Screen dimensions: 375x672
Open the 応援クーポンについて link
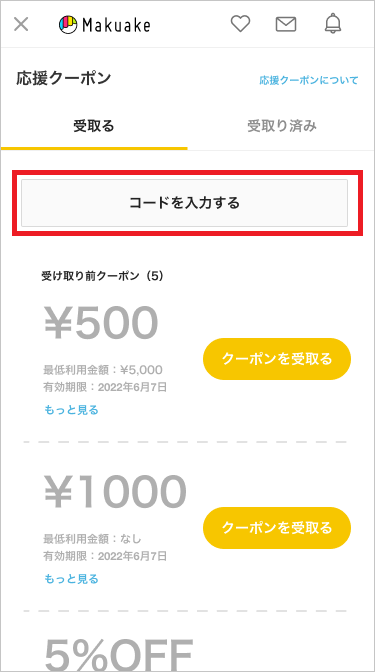coord(309,80)
